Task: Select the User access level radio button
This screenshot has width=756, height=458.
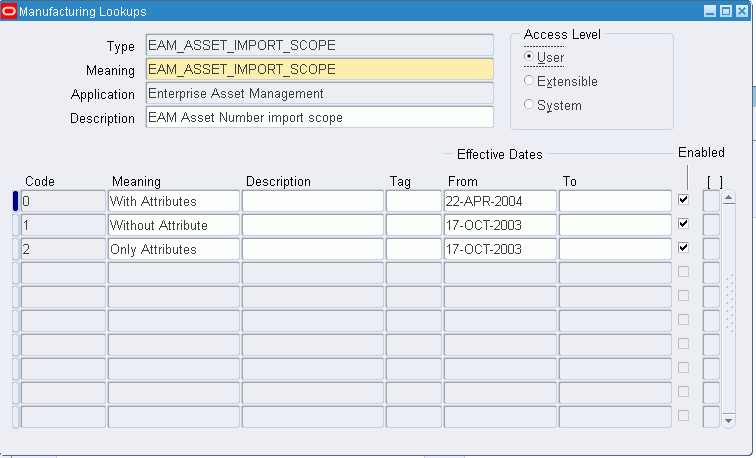Action: (x=529, y=56)
